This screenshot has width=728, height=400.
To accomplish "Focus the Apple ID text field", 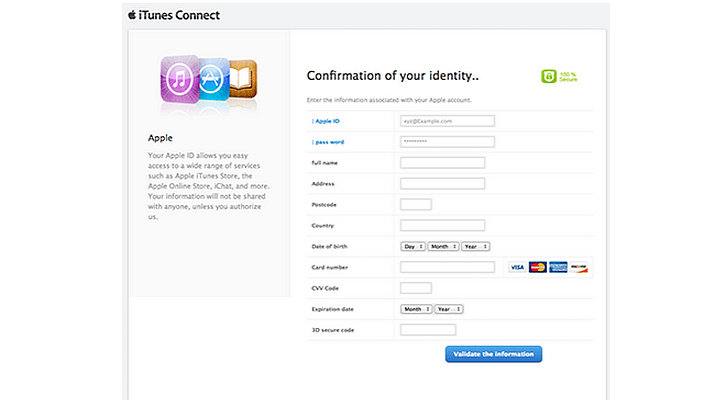I will [448, 121].
